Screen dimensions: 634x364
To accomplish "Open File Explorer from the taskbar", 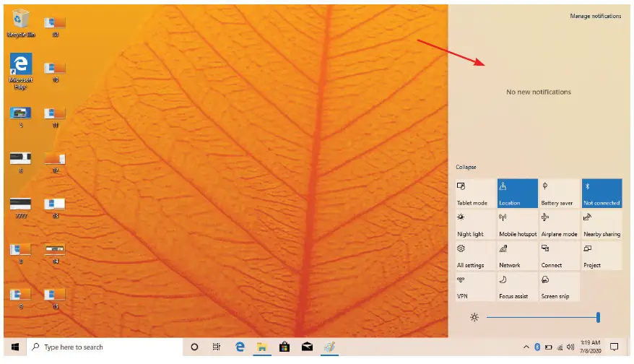I will pyautogui.click(x=262, y=347).
